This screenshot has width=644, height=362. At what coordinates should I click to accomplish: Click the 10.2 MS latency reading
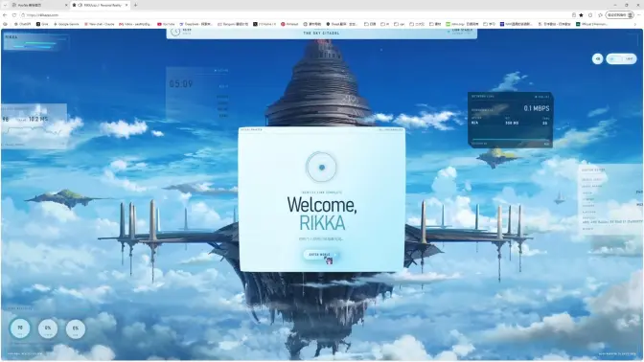coord(38,119)
